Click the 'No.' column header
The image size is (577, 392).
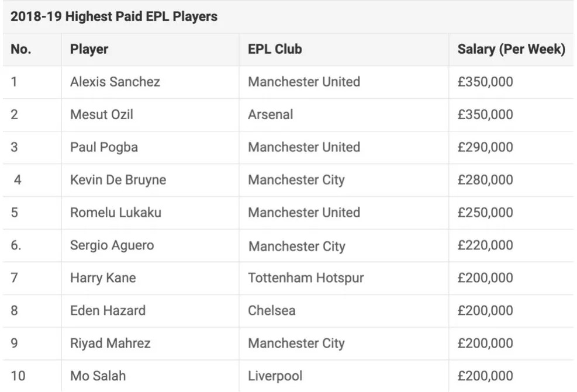[x=20, y=49]
